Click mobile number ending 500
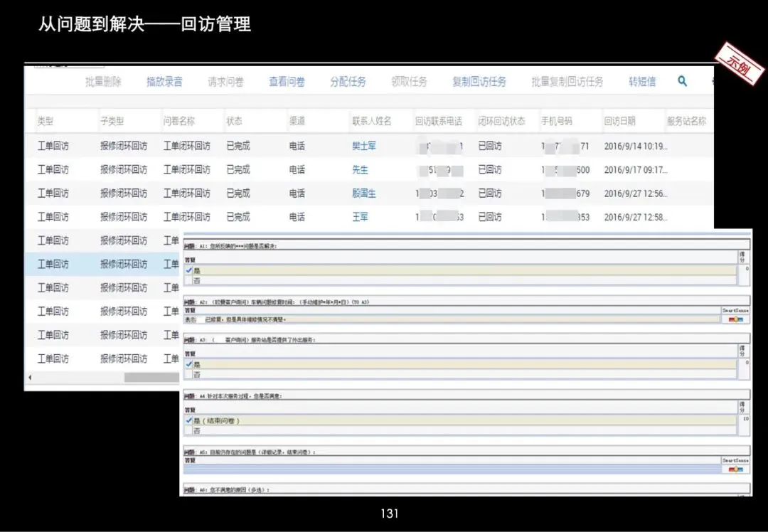 pyautogui.click(x=566, y=169)
